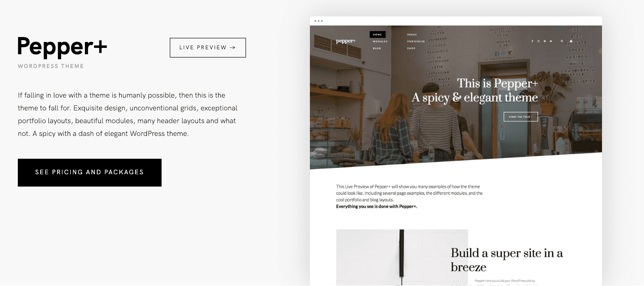This screenshot has width=644, height=286.
Task: Click the search magnifier icon
Action: (562, 41)
